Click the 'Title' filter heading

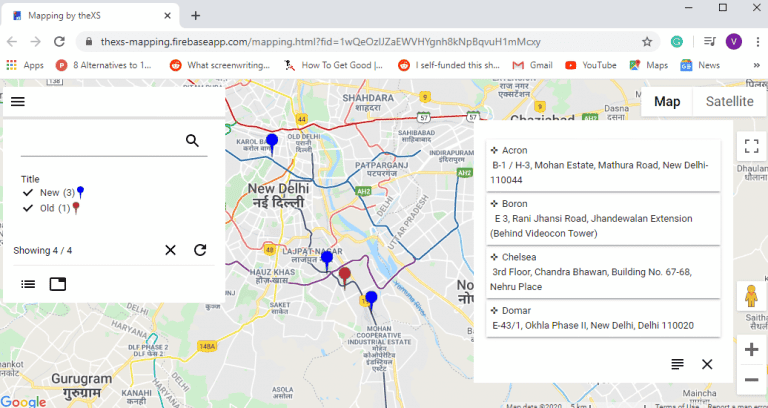30,179
